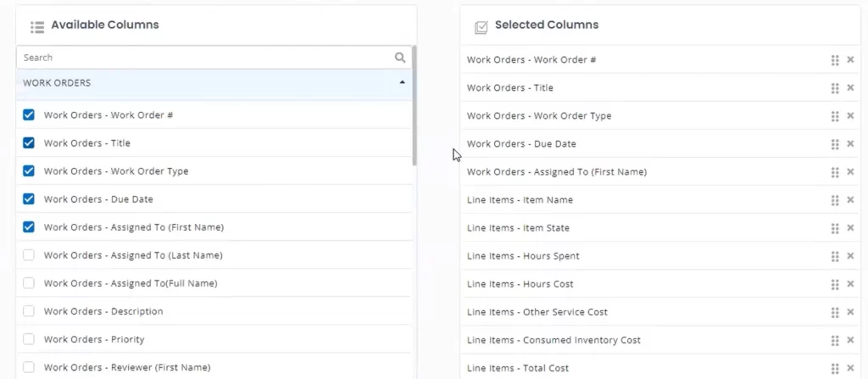Click the Available Columns list icon
This screenshot has height=379, width=868.
pos(37,26)
